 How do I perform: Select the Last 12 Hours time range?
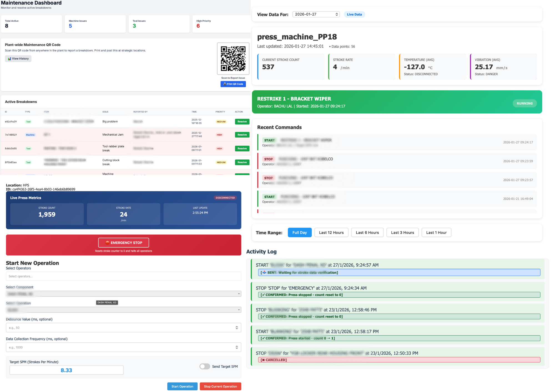[331, 232]
